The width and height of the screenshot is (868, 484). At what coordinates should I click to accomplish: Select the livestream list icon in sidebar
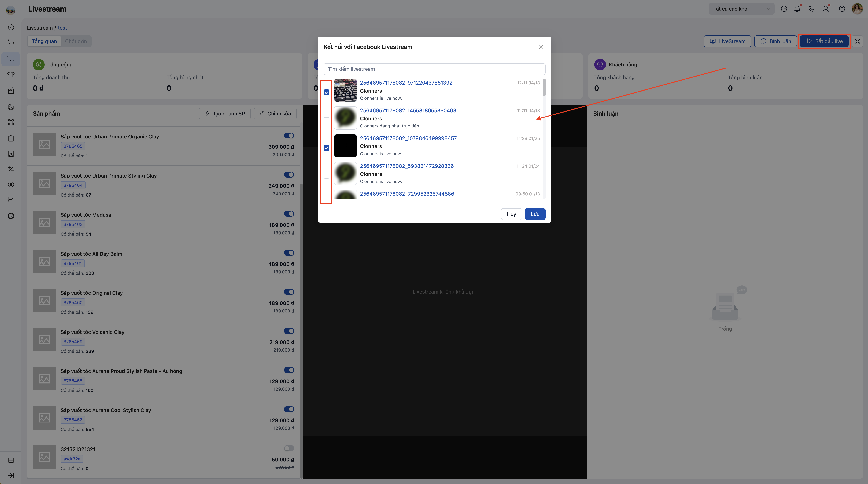click(x=11, y=59)
